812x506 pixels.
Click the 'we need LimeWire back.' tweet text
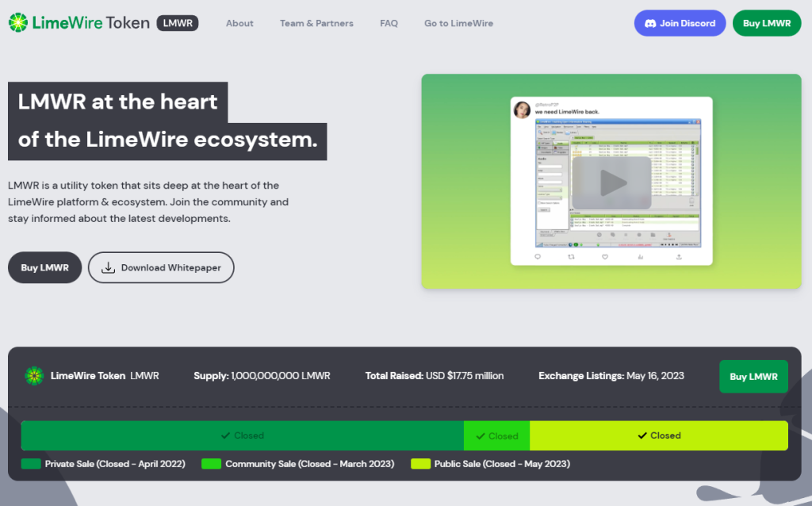567,112
